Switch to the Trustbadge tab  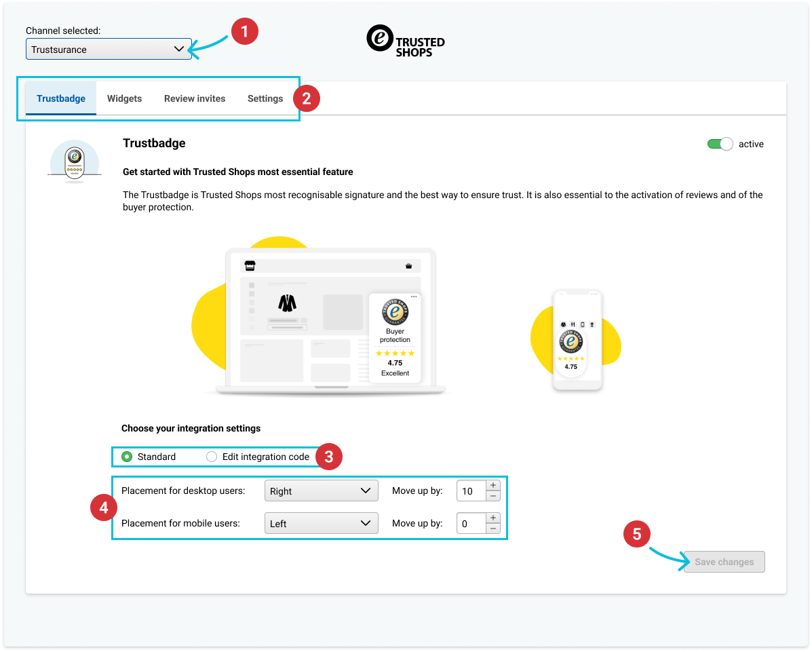pyautogui.click(x=61, y=98)
